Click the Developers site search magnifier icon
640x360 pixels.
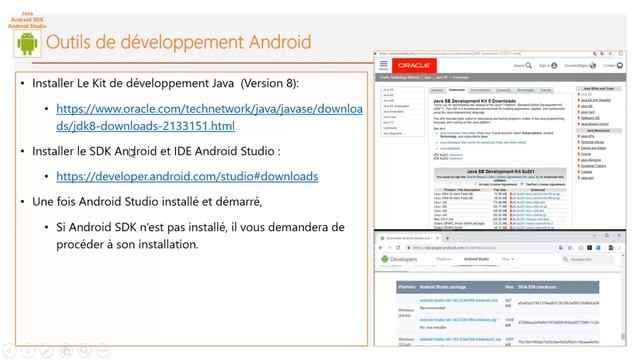pyautogui.click(x=565, y=259)
